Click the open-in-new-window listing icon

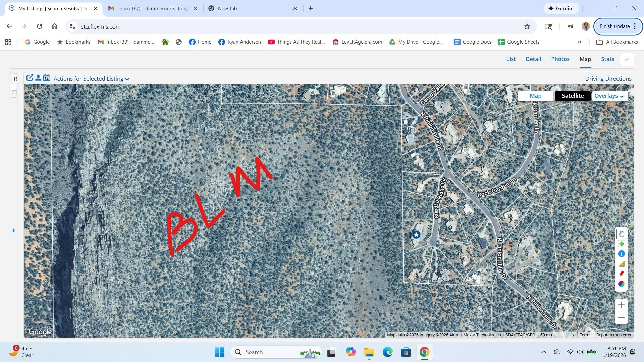pyautogui.click(x=30, y=78)
